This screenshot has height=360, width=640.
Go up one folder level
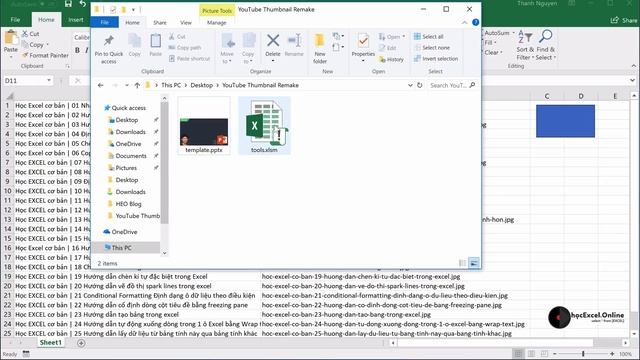(x=137, y=85)
